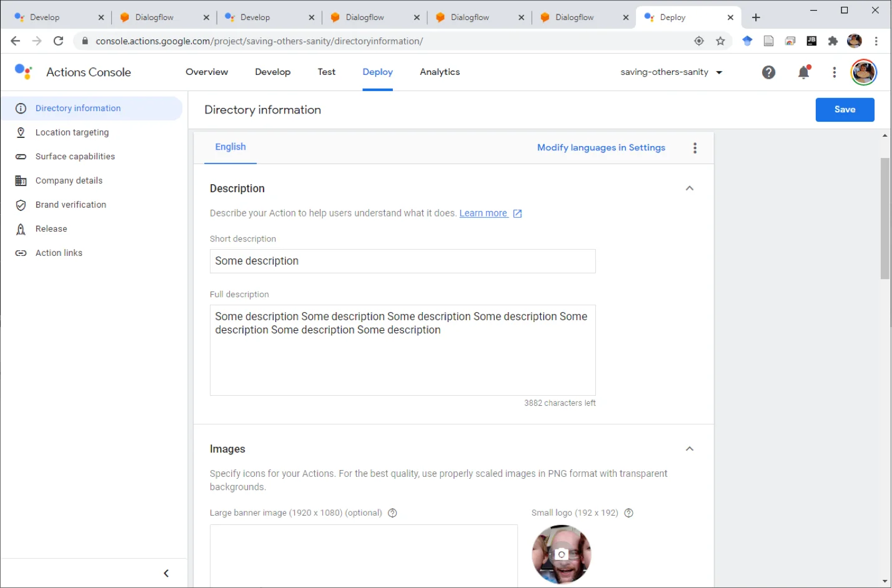The width and height of the screenshot is (892, 588).
Task: Click help icon next to Large banner image
Action: 392,513
